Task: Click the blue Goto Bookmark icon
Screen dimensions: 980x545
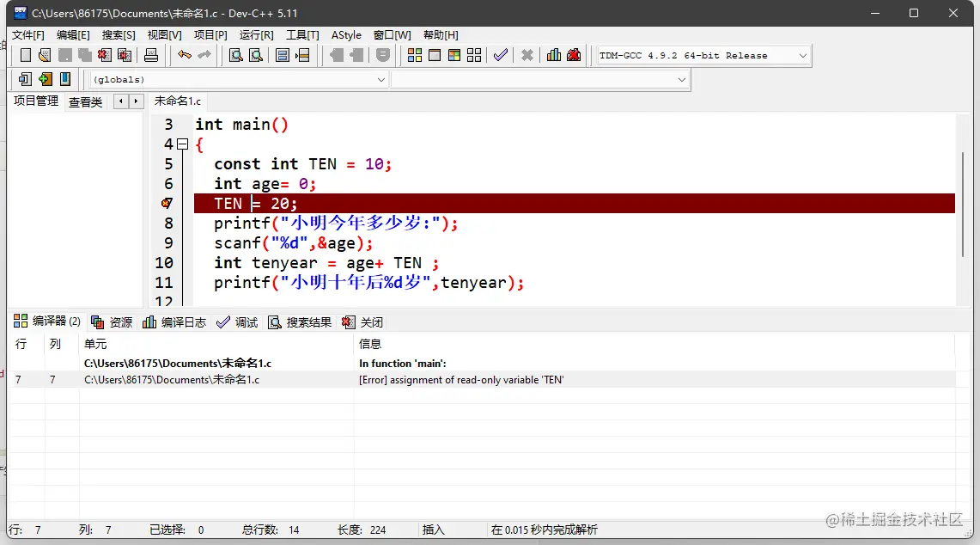Action: [65, 79]
